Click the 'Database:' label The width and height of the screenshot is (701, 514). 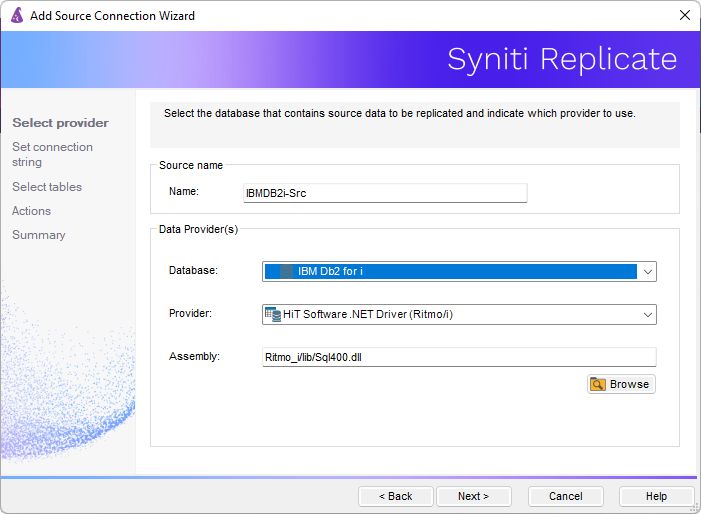[193, 270]
